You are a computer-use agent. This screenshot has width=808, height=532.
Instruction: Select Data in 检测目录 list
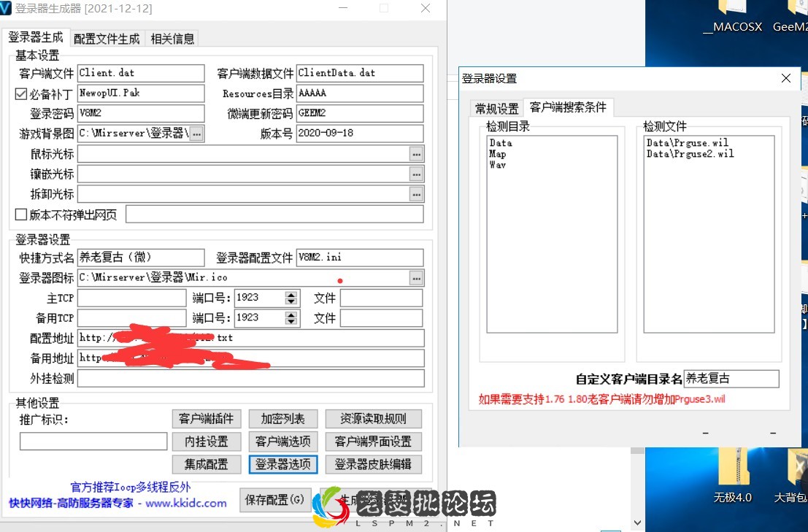501,142
